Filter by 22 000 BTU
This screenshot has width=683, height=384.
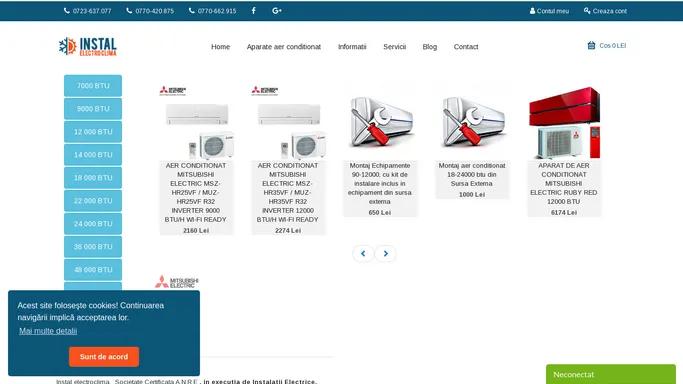(93, 201)
